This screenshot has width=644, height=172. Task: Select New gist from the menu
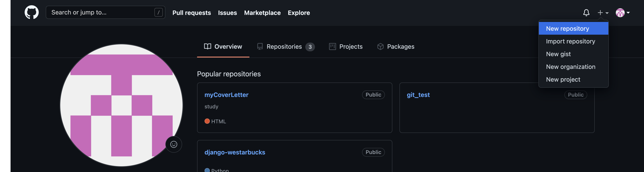tap(558, 54)
